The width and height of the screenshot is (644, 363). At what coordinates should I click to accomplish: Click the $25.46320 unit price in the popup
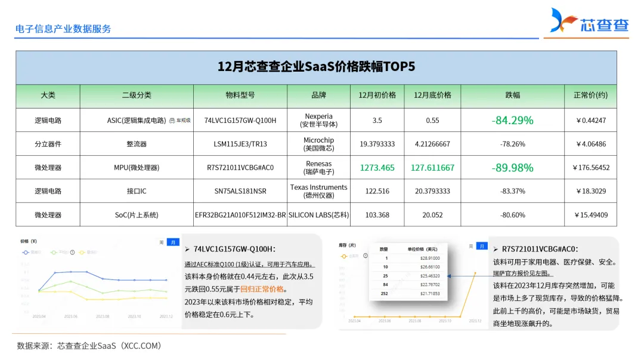click(430, 276)
